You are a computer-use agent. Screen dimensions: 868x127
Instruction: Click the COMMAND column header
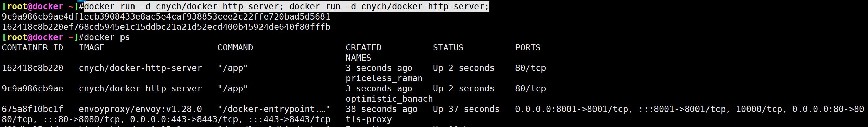[235, 48]
